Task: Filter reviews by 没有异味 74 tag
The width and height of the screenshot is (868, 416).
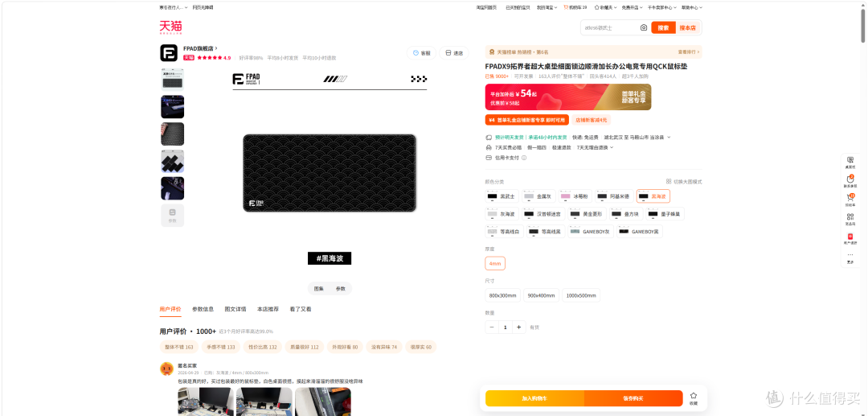Action: tap(384, 348)
